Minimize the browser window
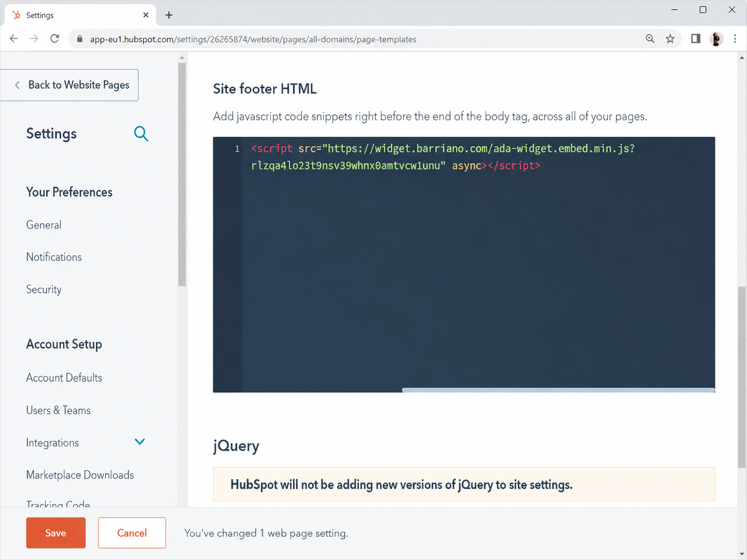Screen dimensions: 747x560 (674, 10)
